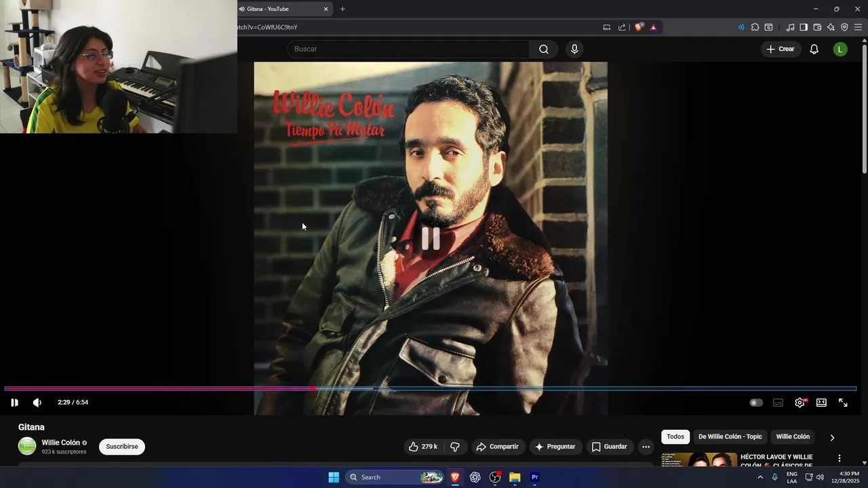Viewport: 868px width, 488px height.
Task: Select the Todos filter chip
Action: [675, 437]
